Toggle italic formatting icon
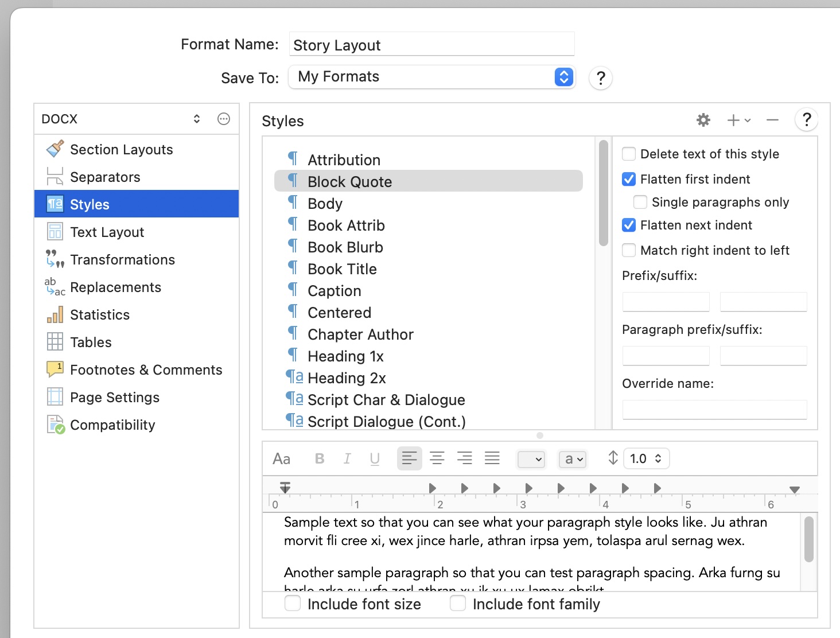This screenshot has height=638, width=840. pos(347,458)
